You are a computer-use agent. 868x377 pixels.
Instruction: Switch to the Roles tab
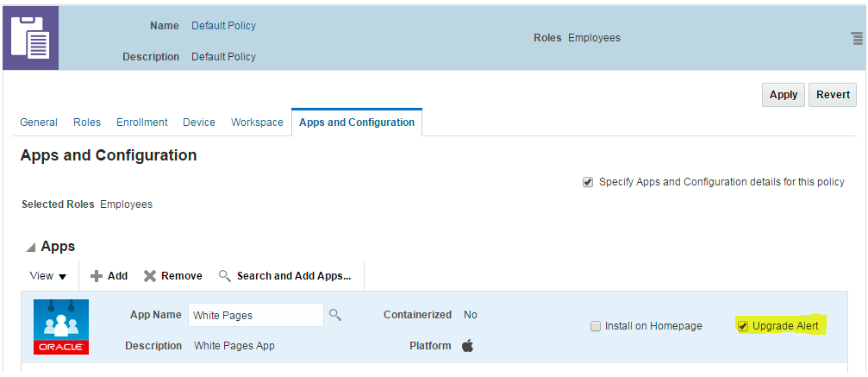coord(87,123)
